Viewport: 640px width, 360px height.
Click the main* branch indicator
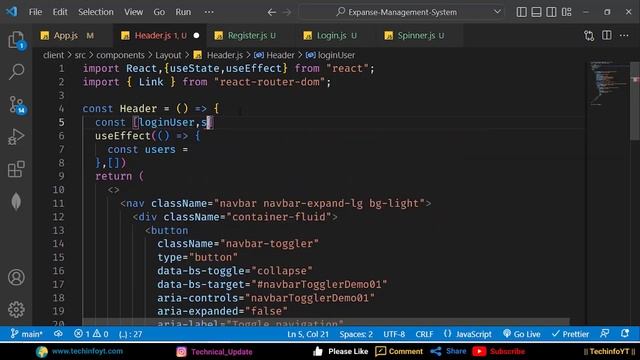tap(27, 334)
